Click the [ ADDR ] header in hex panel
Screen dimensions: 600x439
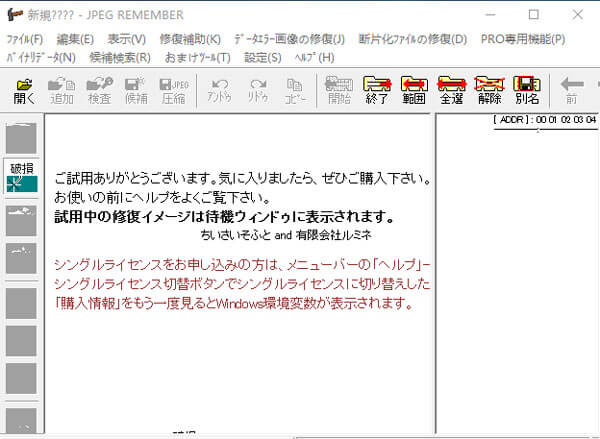click(x=513, y=119)
